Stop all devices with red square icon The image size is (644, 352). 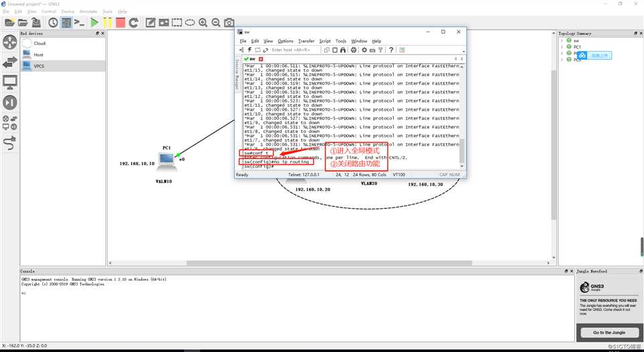tap(120, 23)
